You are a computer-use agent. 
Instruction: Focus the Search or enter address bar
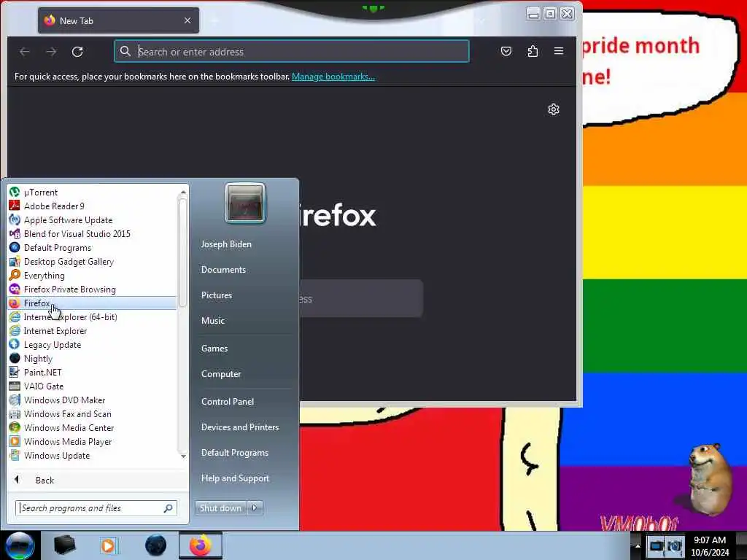tap(292, 52)
